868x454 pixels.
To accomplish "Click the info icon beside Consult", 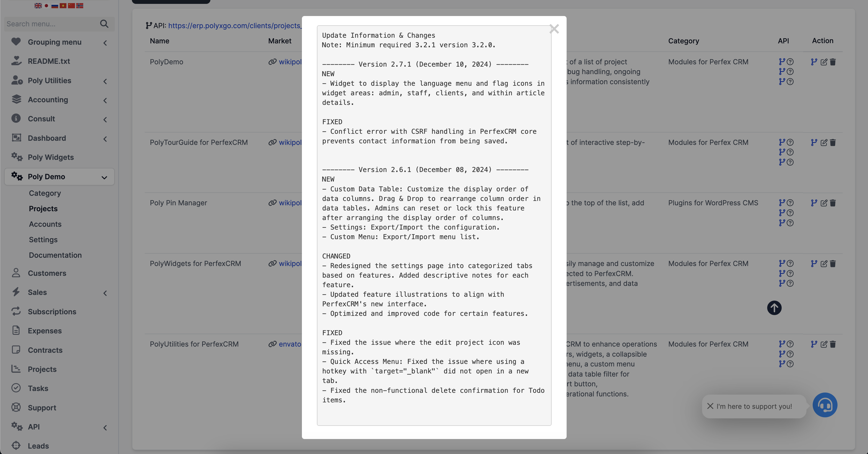I will [16, 118].
